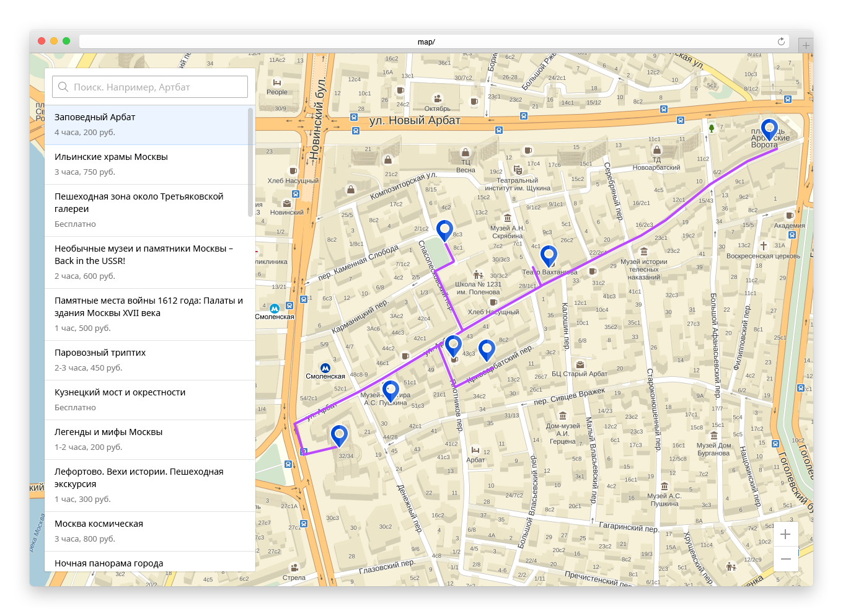Screen dimensions: 843x616
Task: Click the Октябрь cinema icon
Action: tap(438, 99)
